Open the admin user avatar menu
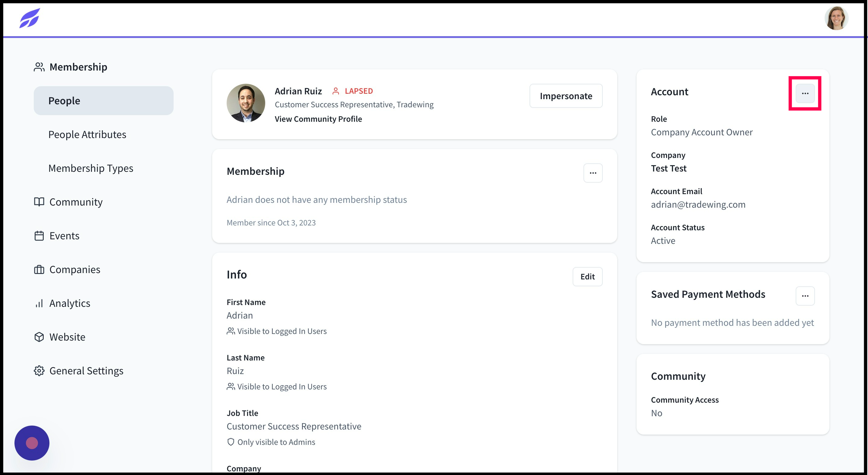This screenshot has height=475, width=868. [836, 18]
